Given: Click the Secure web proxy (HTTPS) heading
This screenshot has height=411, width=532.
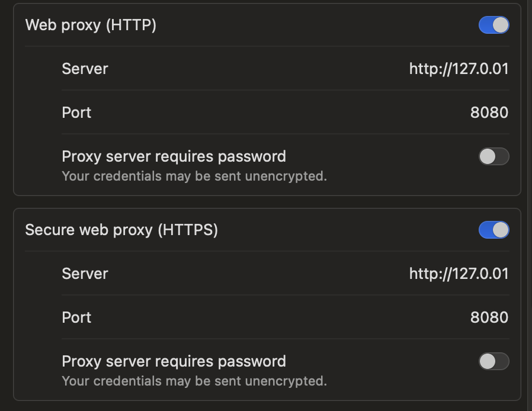Looking at the screenshot, I should pos(121,230).
